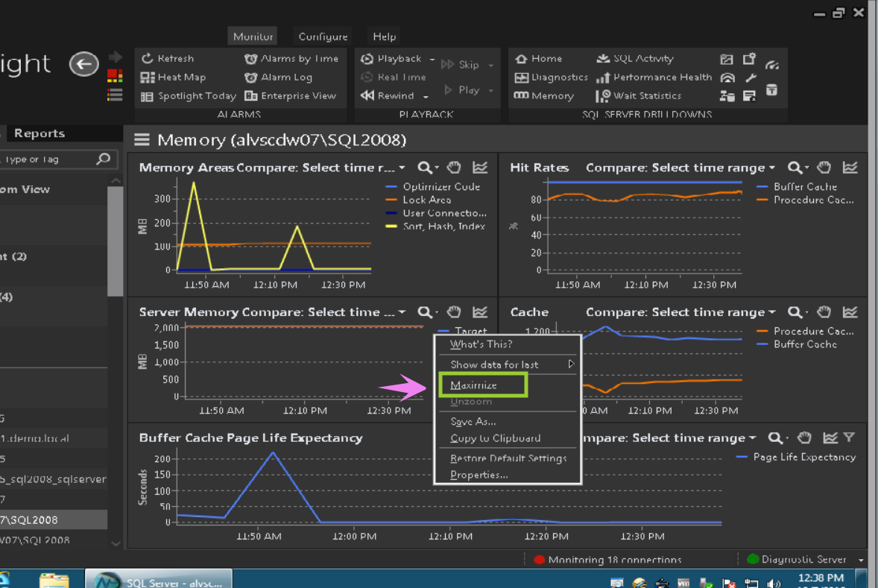Select the highlighted \SQL2008 connection row

(53, 519)
